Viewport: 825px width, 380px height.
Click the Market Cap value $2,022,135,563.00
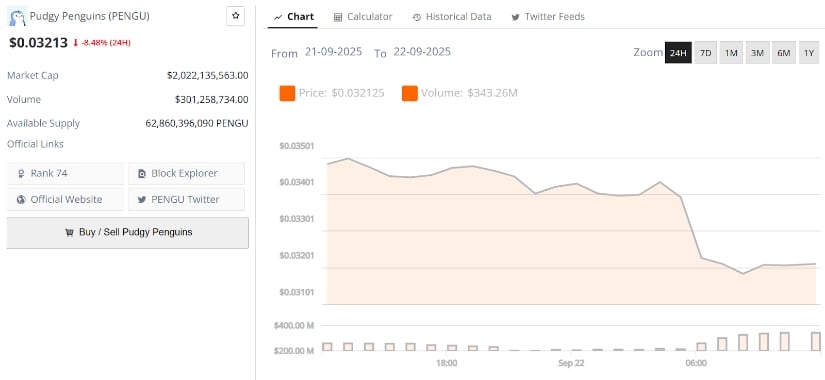[x=207, y=75]
